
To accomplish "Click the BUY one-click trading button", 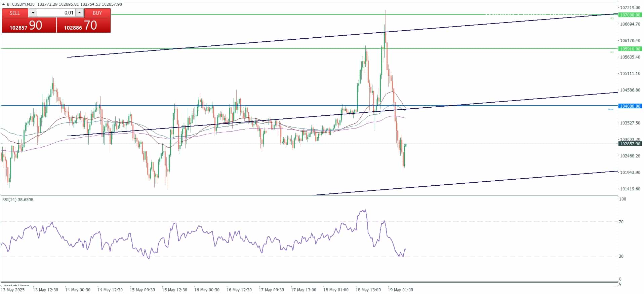I will point(97,13).
